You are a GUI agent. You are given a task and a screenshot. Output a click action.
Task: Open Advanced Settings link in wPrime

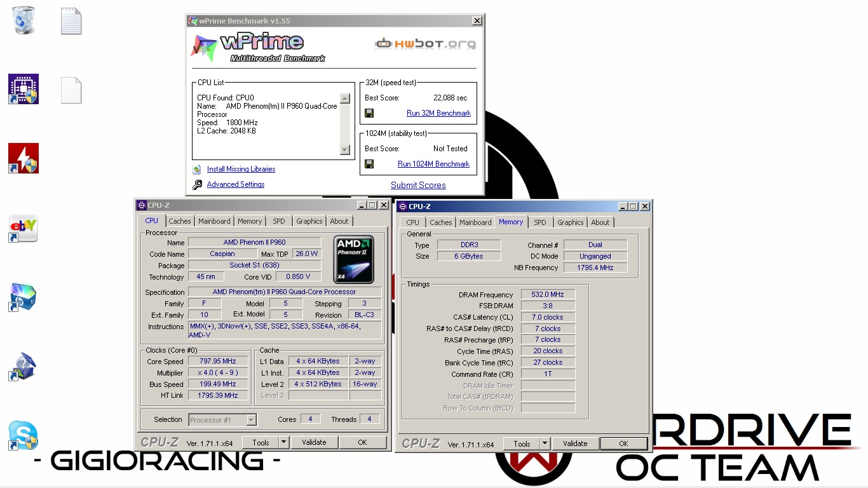236,184
